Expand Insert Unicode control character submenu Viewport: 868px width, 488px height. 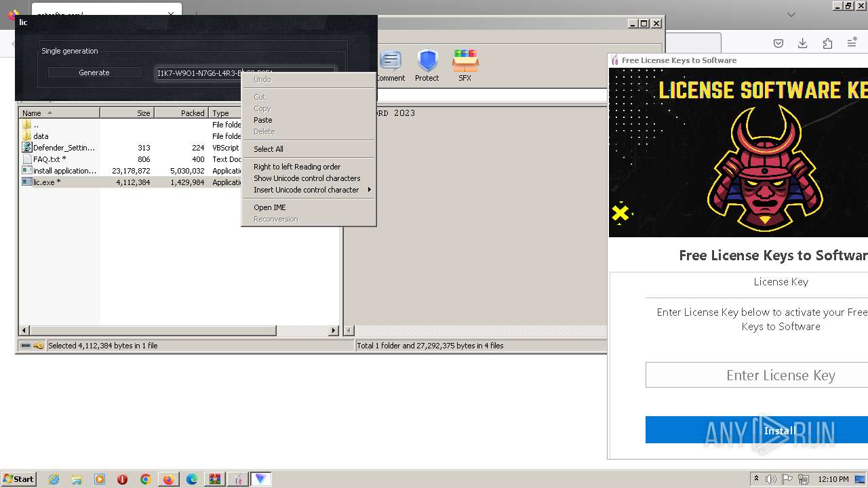coord(309,190)
